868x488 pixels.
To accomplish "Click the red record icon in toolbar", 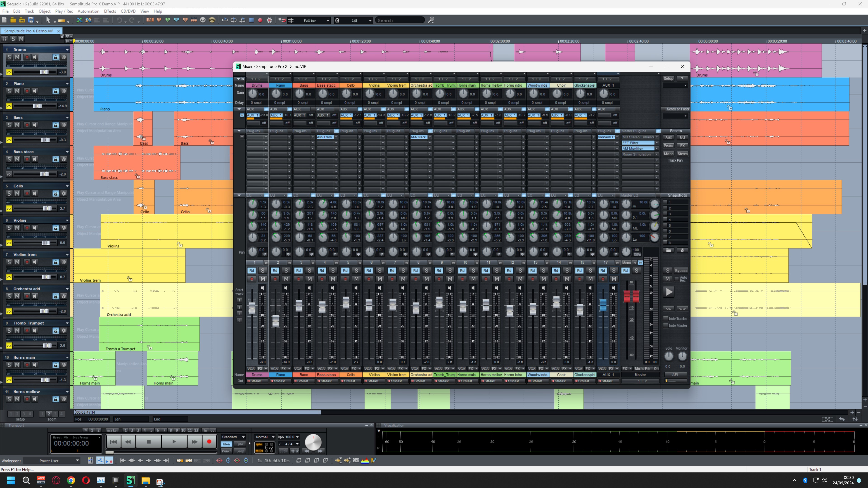I will (x=260, y=20).
